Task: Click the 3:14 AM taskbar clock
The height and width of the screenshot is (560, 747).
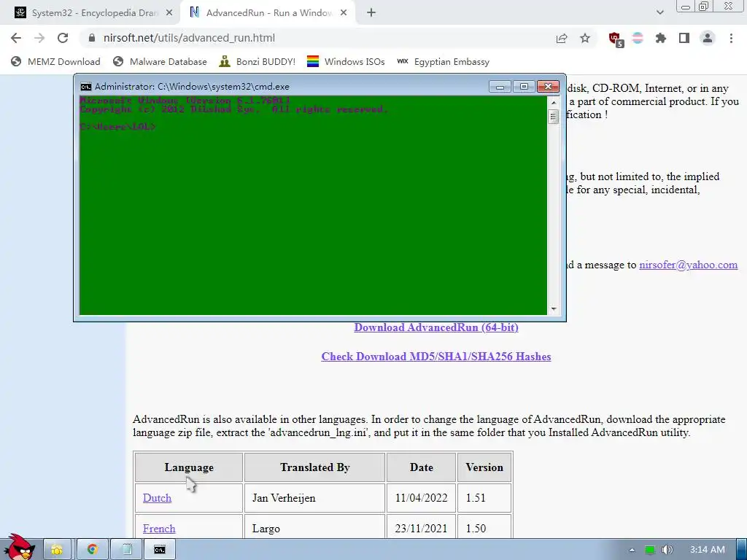Action: pos(707,550)
